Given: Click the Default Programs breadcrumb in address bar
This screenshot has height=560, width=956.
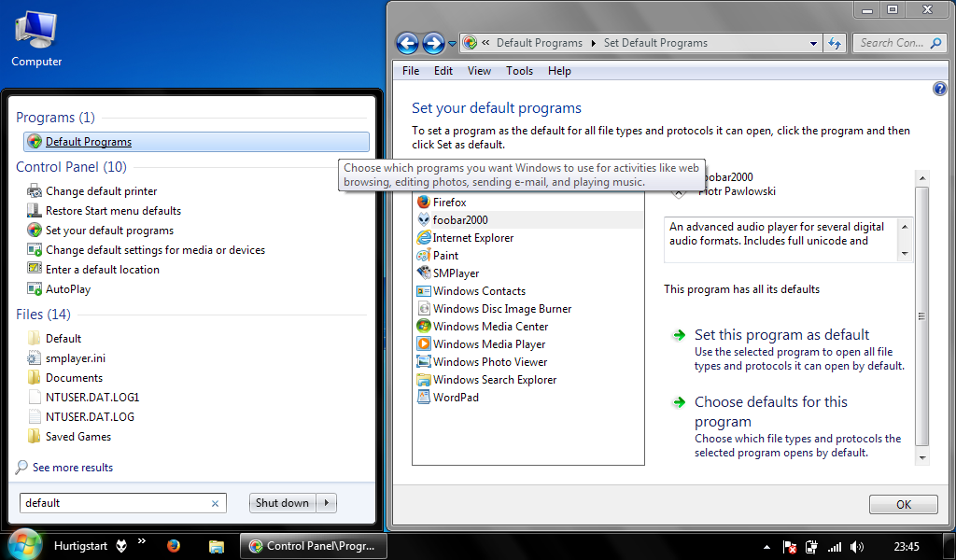Looking at the screenshot, I should 539,43.
